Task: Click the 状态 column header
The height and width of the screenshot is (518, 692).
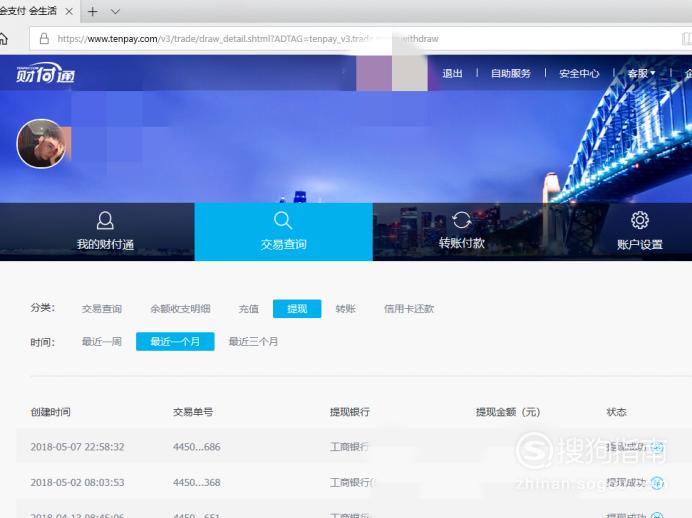Action: (x=617, y=412)
